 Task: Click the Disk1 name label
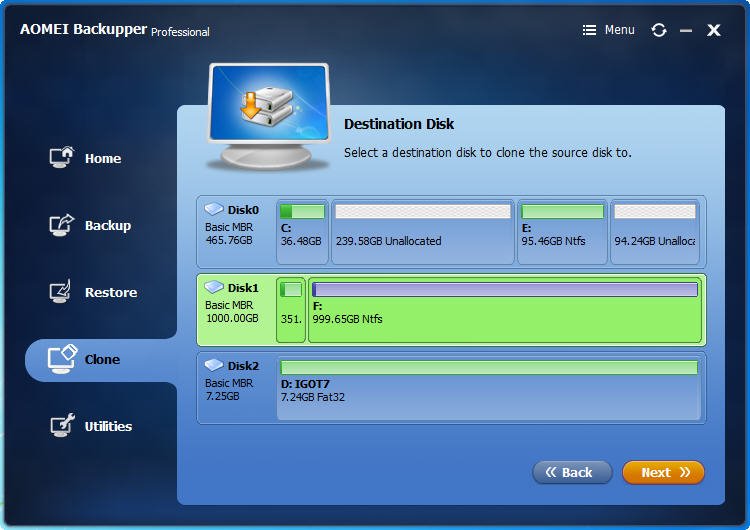(243, 288)
